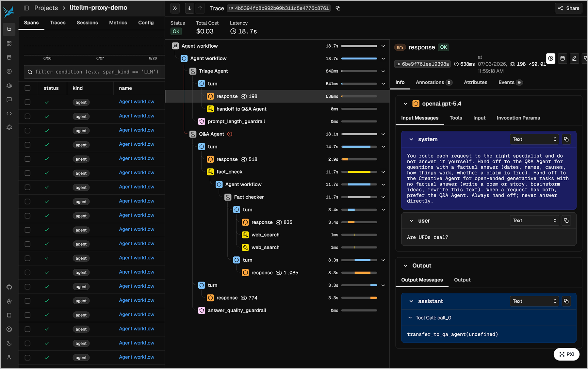The height and width of the screenshot is (369, 588).
Task: Collapse the system message block
Action: coord(411,139)
